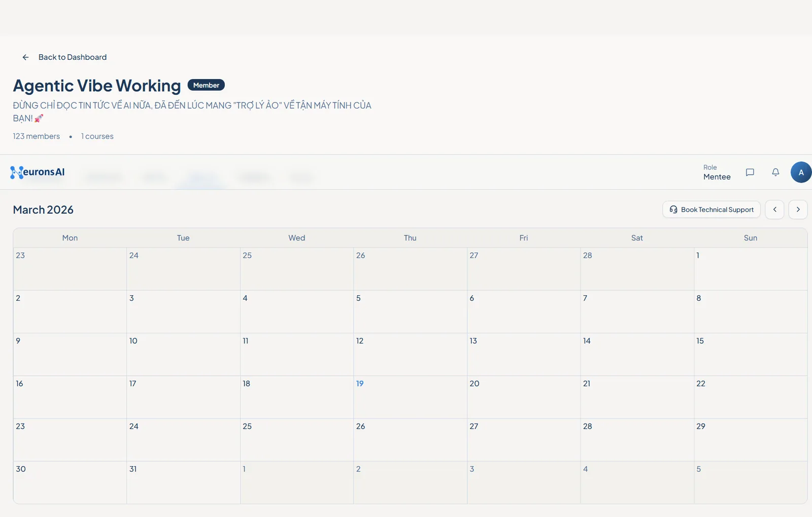Select March 8 in the calendar

751,312
